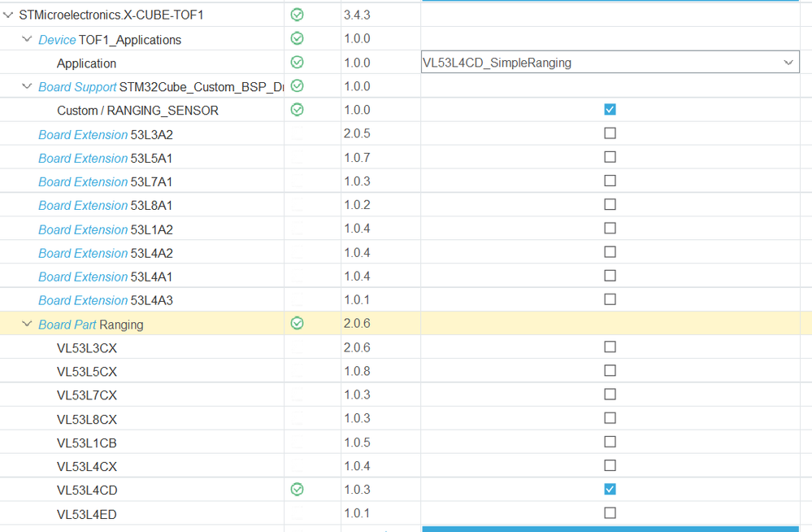Select the VL53L4CX checkbox

[x=610, y=465]
